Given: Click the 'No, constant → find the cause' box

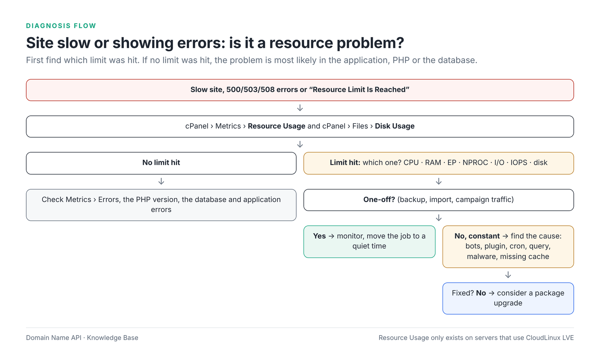Looking at the screenshot, I should [508, 246].
